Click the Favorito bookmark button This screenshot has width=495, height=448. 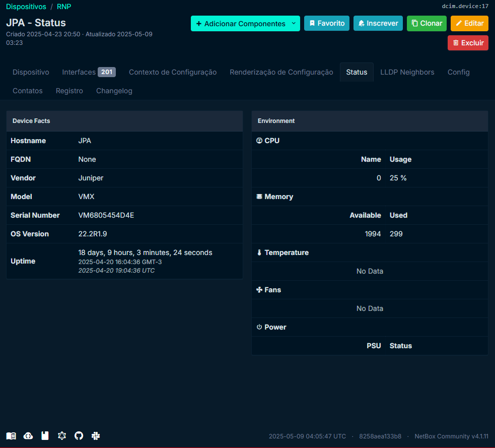pyautogui.click(x=326, y=23)
